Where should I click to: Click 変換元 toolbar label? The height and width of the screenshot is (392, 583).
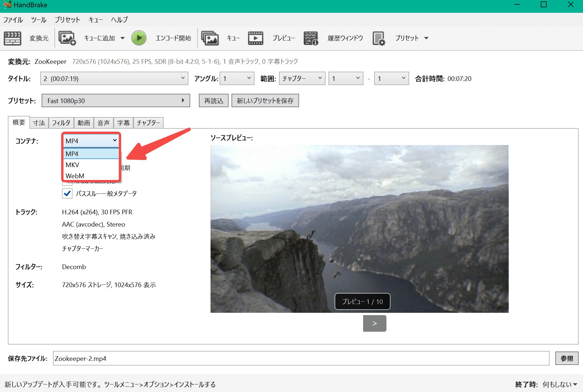point(39,38)
